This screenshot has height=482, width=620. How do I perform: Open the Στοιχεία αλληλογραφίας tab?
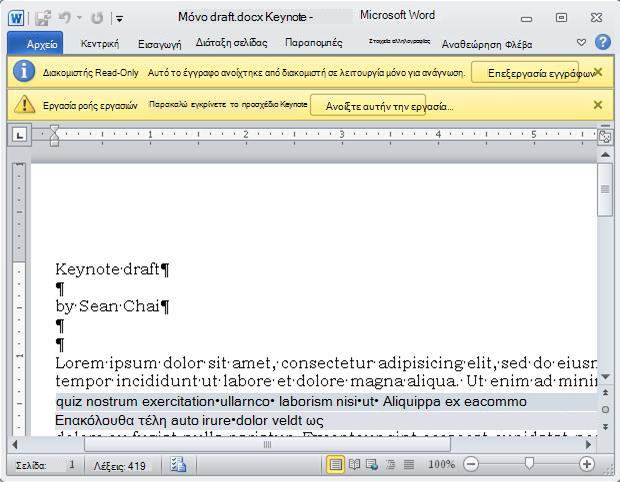399,41
